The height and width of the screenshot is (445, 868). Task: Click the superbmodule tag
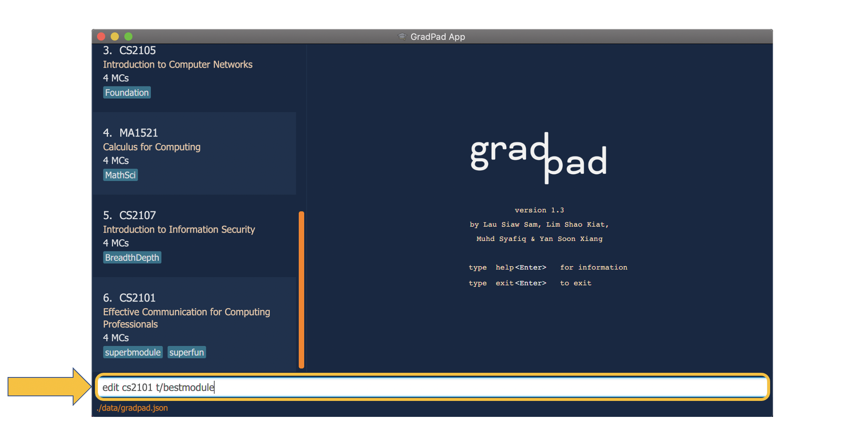tap(133, 352)
